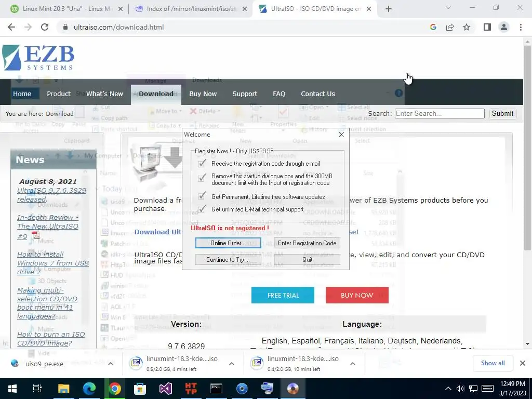Screen dimensions: 532x399
Task: Open 'How to install Windows 7 from USB drive' link
Action: click(53, 263)
